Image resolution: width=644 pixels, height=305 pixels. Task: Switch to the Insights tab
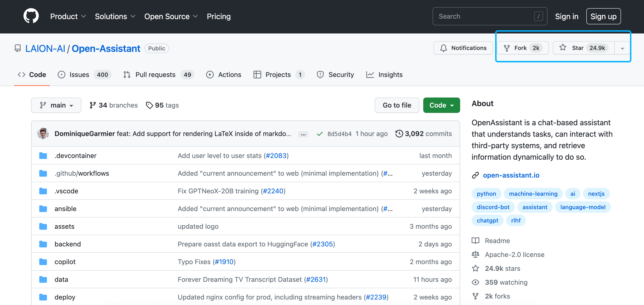(x=384, y=75)
